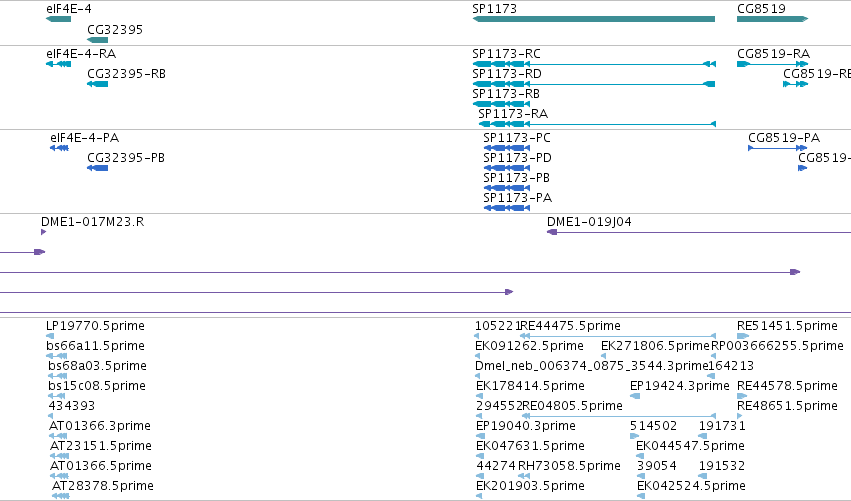851x501 pixels.
Task: Select the SP1173 gene span bar
Action: tap(594, 19)
